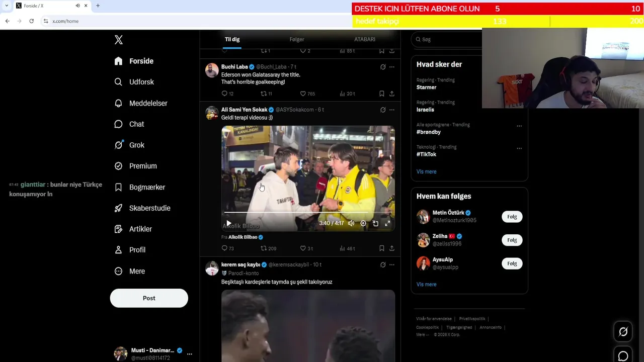The width and height of the screenshot is (644, 362).
Task: Switch to the Følger tab
Action: [x=297, y=39]
